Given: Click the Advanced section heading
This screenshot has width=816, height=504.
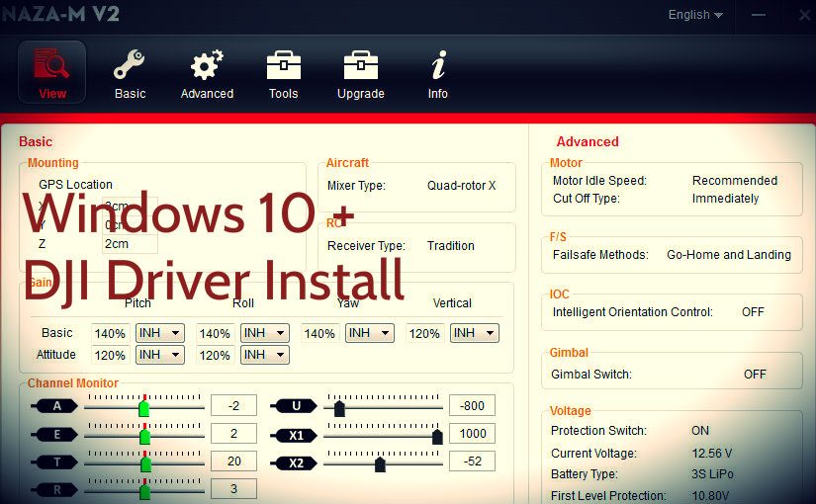Looking at the screenshot, I should [588, 141].
